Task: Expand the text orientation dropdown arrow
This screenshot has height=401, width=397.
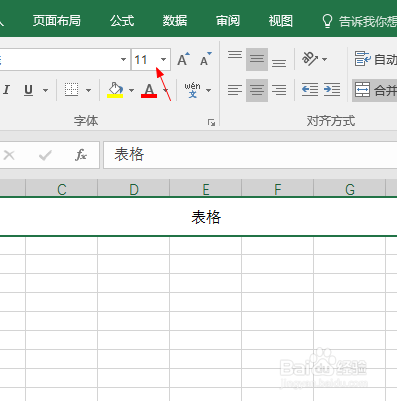Action: click(325, 60)
